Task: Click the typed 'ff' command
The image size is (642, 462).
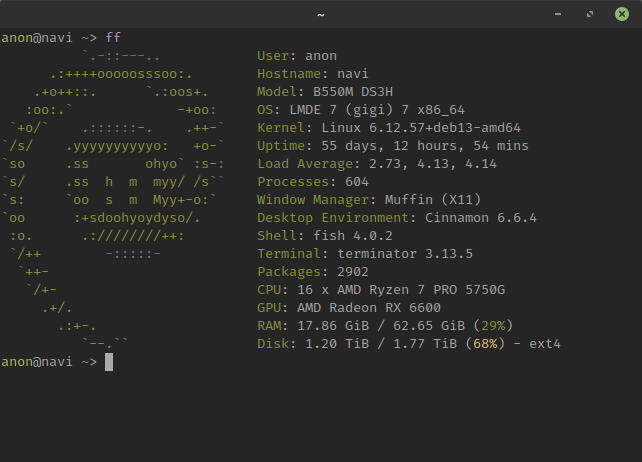Action: (113, 38)
